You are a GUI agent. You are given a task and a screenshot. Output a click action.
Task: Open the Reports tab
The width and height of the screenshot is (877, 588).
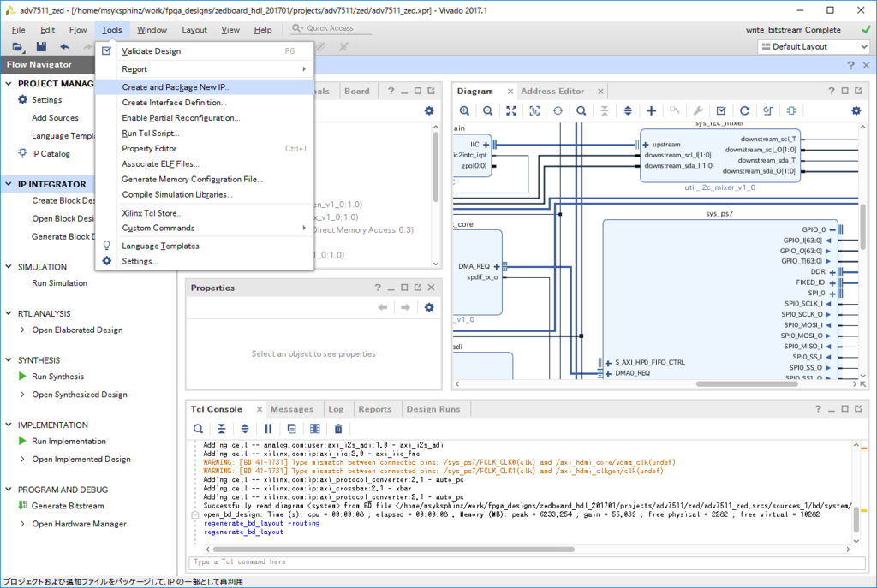point(375,409)
